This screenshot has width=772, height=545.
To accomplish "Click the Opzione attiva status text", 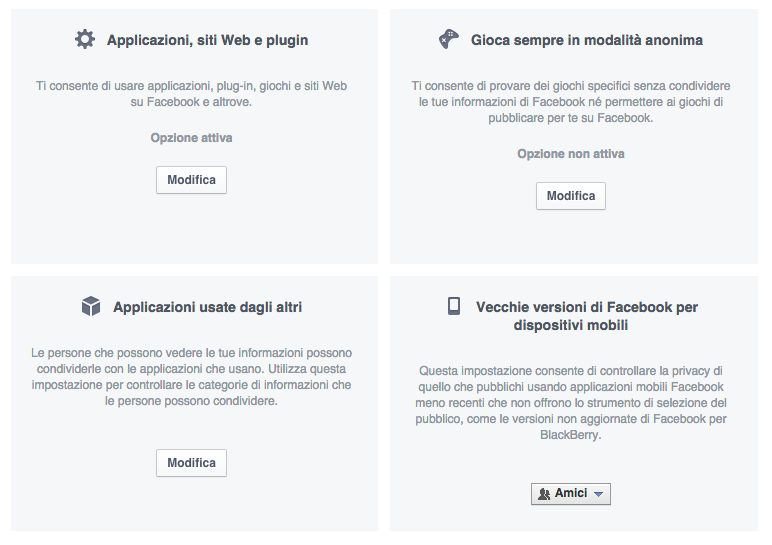I will pyautogui.click(x=191, y=138).
